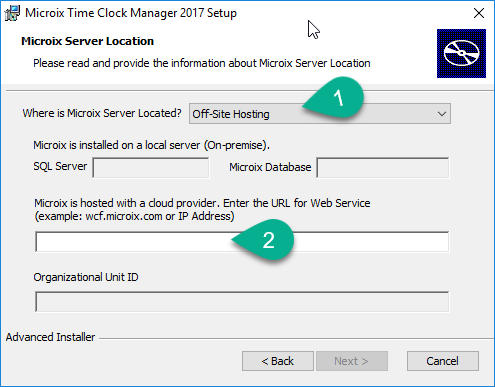This screenshot has width=495, height=387.
Task: Click the Next > button
Action: point(352,361)
